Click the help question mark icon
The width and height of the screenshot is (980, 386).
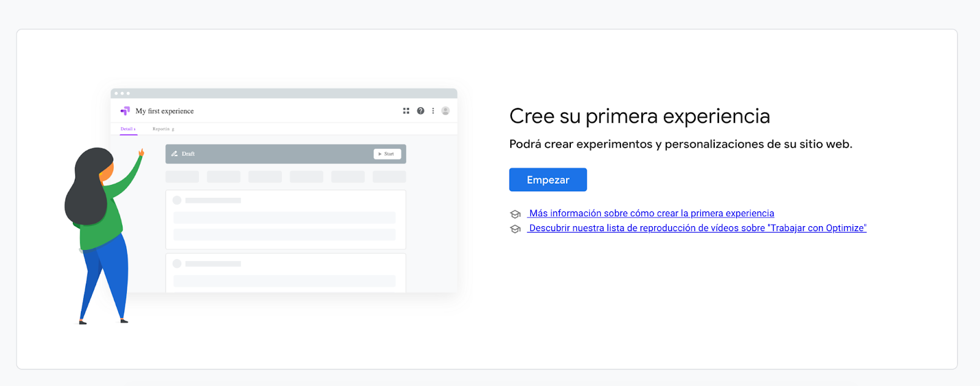tap(421, 111)
